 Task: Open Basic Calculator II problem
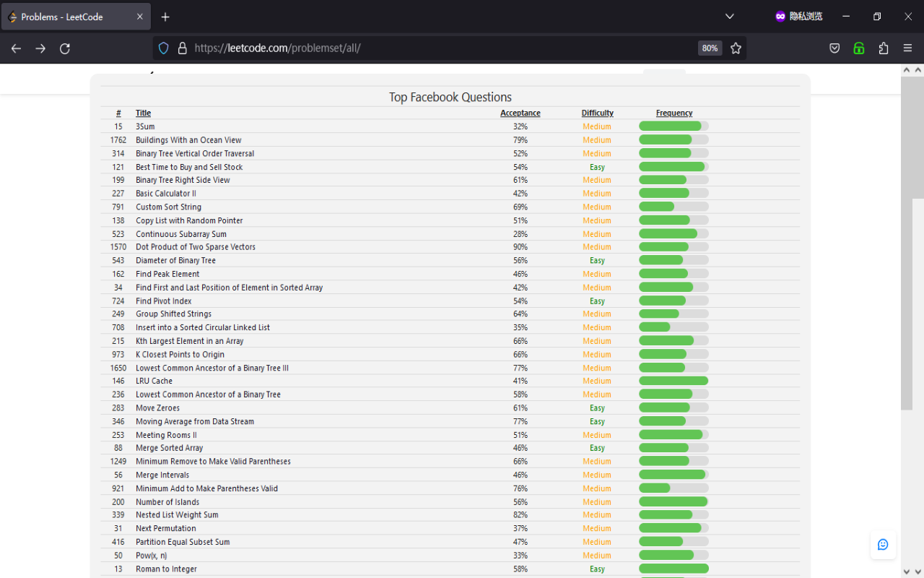[166, 194]
